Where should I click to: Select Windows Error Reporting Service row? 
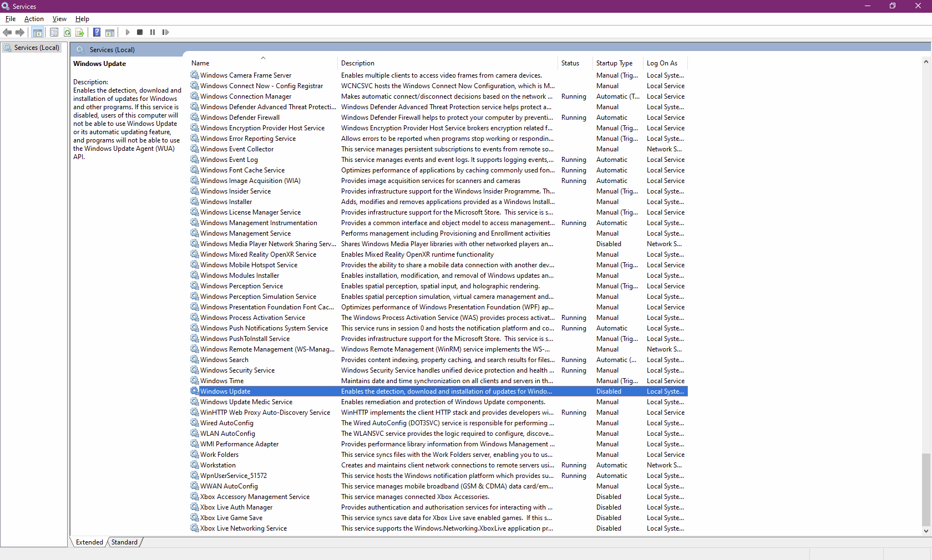[x=438, y=139]
